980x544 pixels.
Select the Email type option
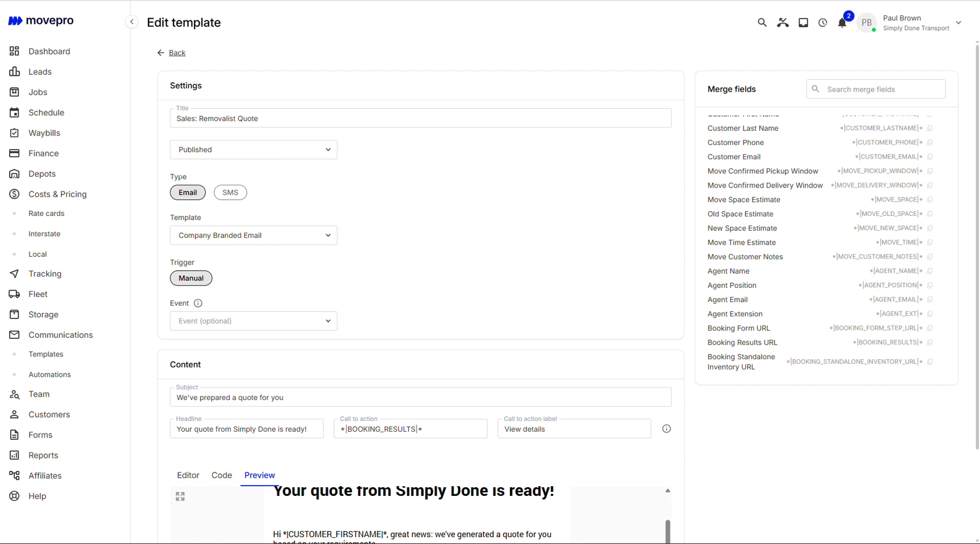[x=188, y=193]
